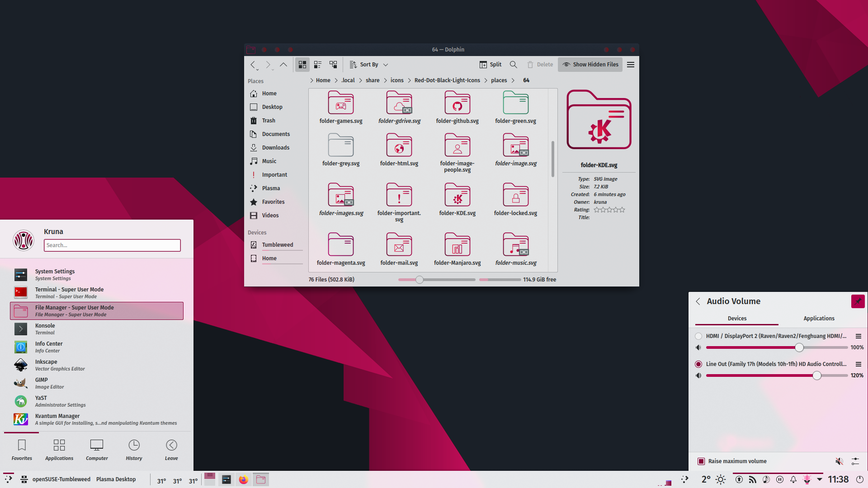868x488 pixels.
Task: Switch Dolphin to Compact view mode
Action: pos(318,65)
